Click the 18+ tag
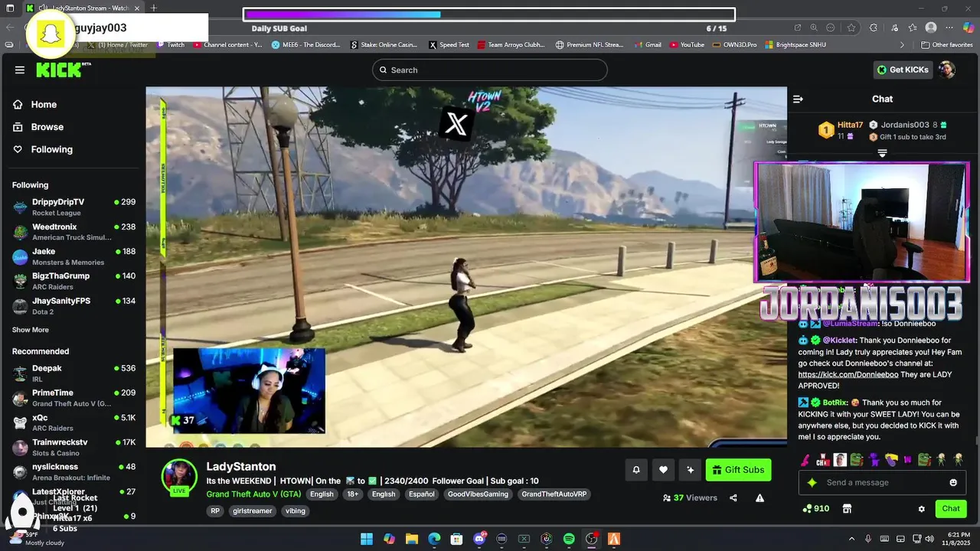Screen dimensions: 980x551 tap(352, 494)
